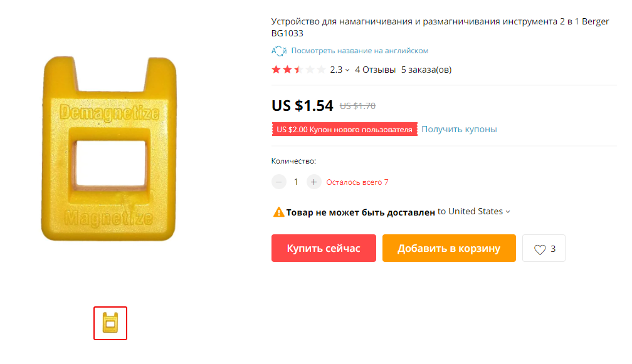This screenshot has width=632, height=364.
Task: Click the Получить купоны link
Action: tap(459, 129)
